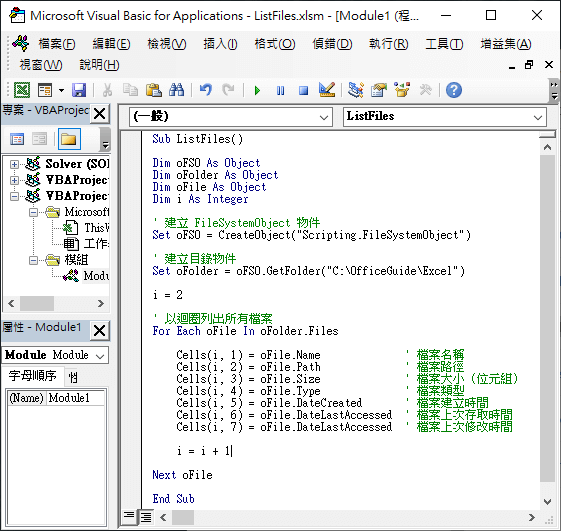Viewport: 561px width, 531px height.
Task: Click the Redo arrow icon
Action: pos(228,90)
